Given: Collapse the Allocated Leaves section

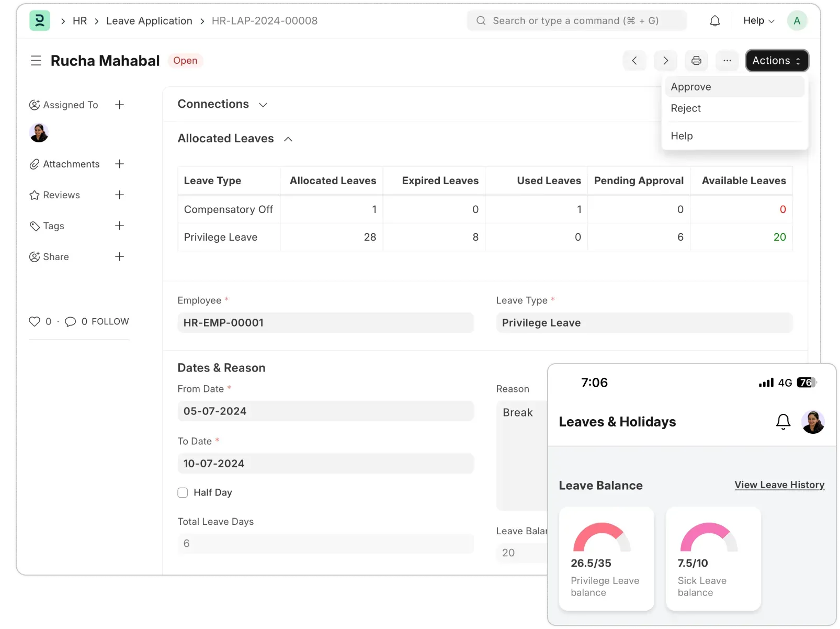Looking at the screenshot, I should [x=289, y=139].
